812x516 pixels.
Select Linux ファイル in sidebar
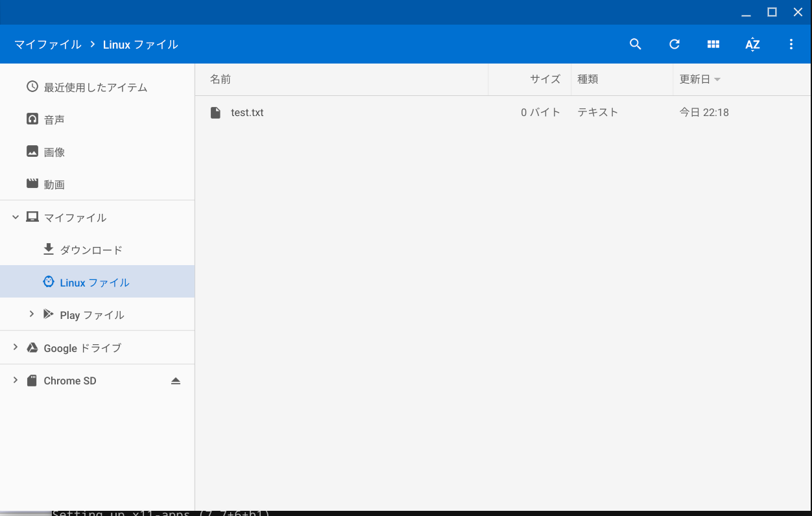(95, 282)
